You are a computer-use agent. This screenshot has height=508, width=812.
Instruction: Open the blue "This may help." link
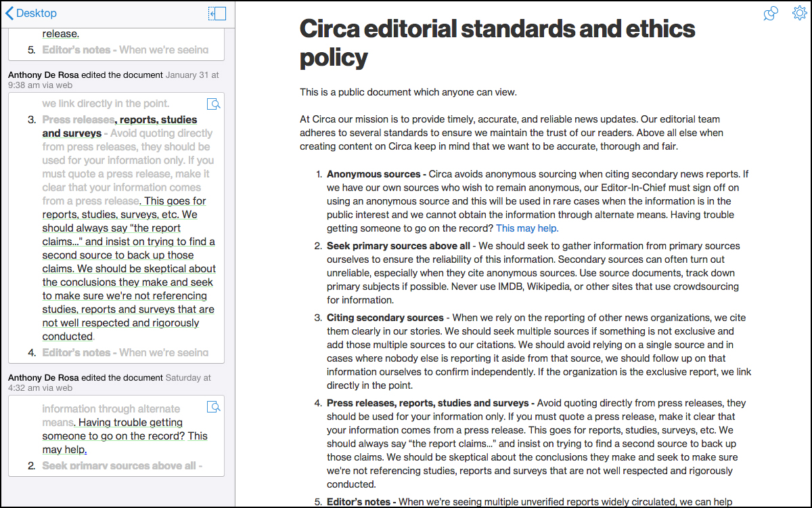coord(527,228)
